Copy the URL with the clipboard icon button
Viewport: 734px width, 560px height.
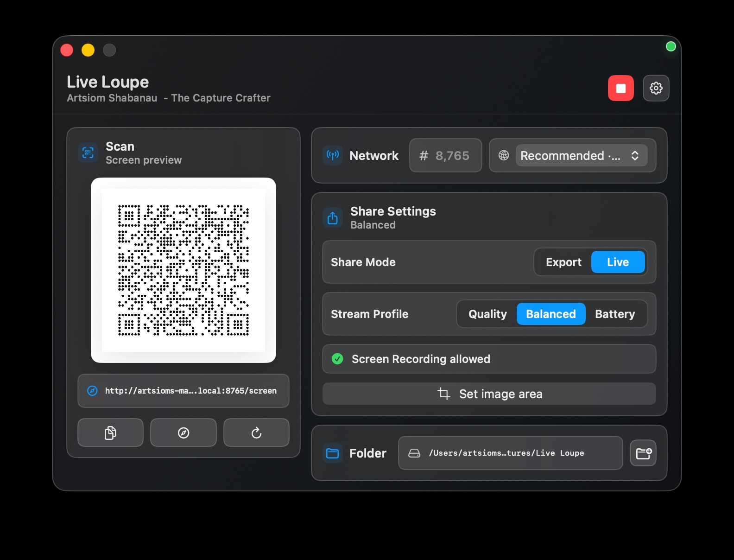(110, 433)
